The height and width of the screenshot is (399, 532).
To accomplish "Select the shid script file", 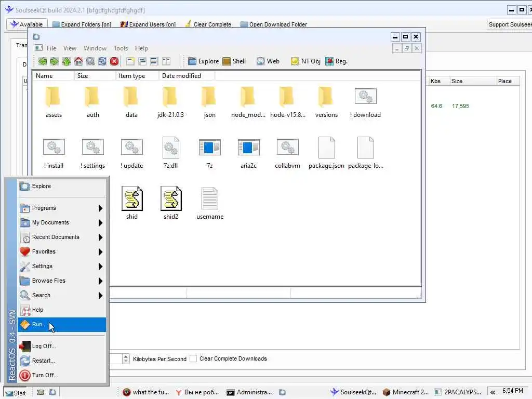I will (132, 203).
